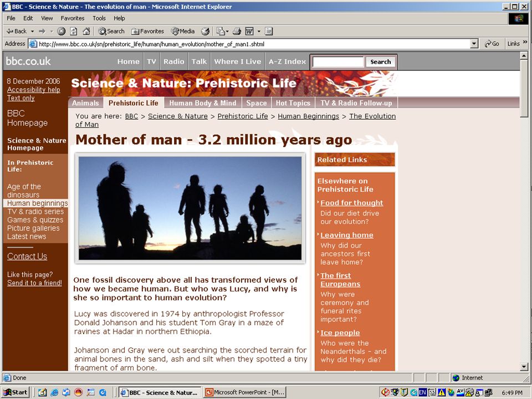
Task: Open the Tools menu
Action: pos(99,18)
